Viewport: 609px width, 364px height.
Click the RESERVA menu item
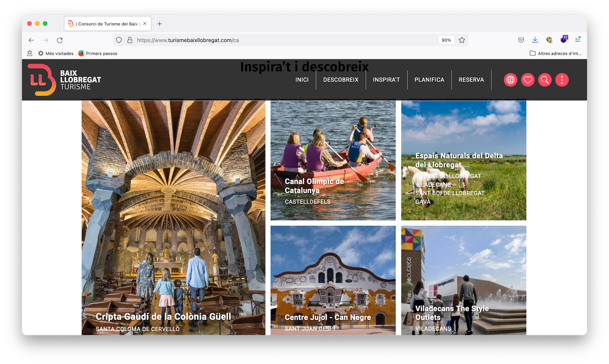click(x=471, y=80)
